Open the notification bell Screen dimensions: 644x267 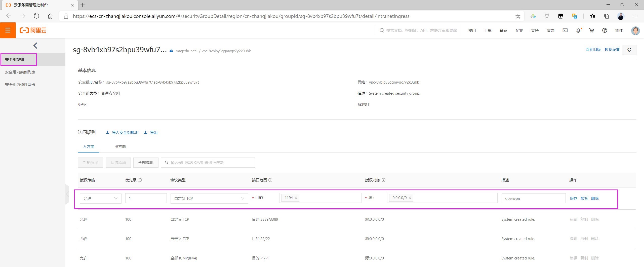point(578,30)
